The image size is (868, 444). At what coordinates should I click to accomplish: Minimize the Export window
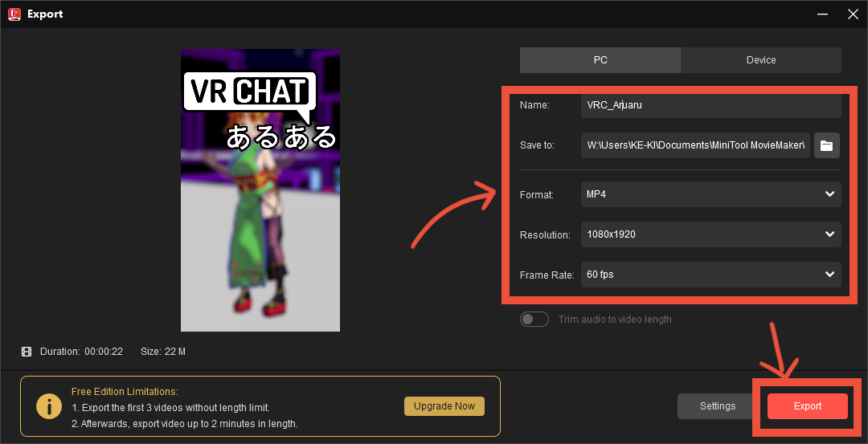pyautogui.click(x=821, y=14)
